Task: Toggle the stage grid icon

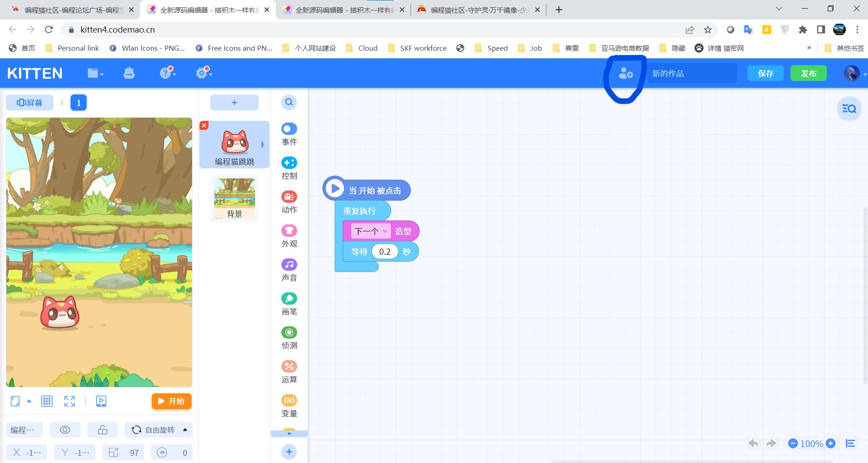Action: pos(47,401)
